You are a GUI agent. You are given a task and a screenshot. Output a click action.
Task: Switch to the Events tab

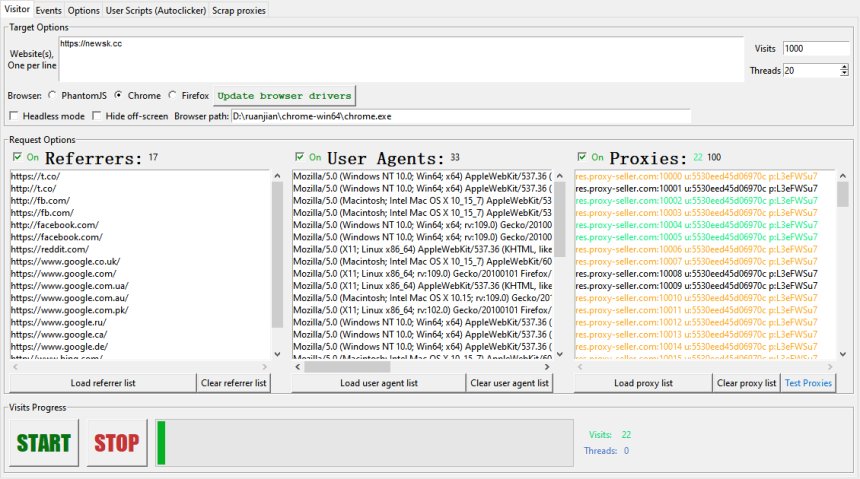48,10
